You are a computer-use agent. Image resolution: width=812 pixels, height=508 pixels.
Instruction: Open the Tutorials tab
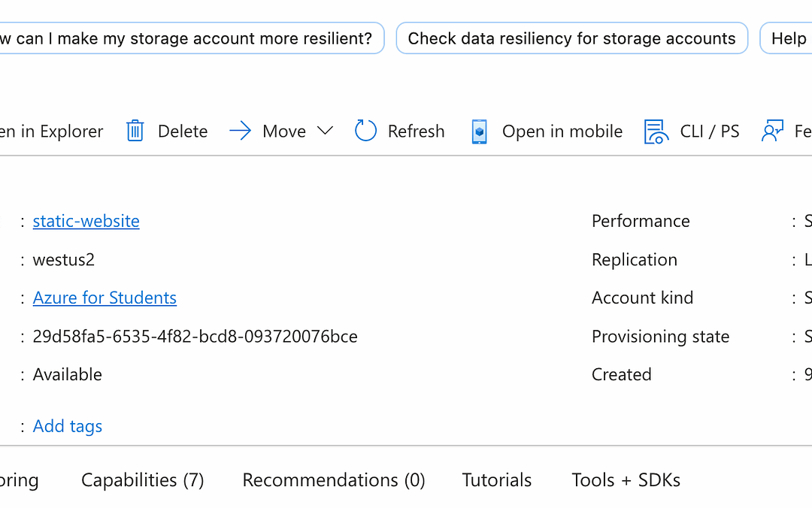pyautogui.click(x=496, y=480)
